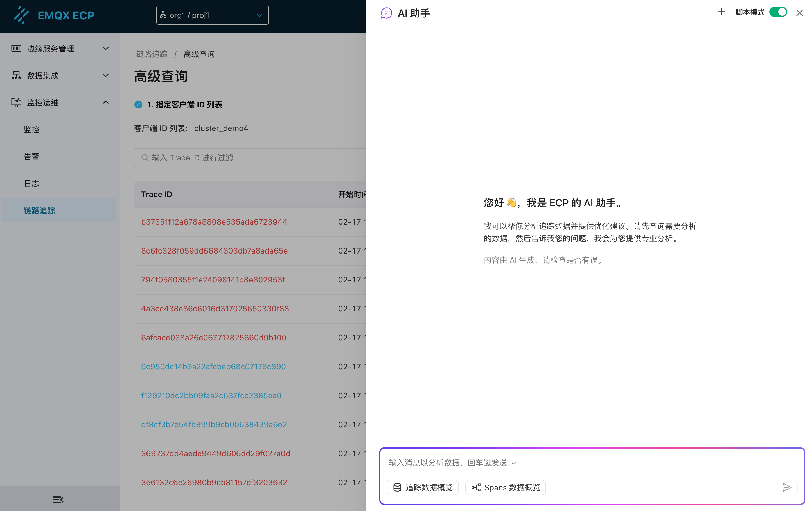812x511 pixels.
Task: Click the 追踪数据概览 button
Action: [422, 487]
